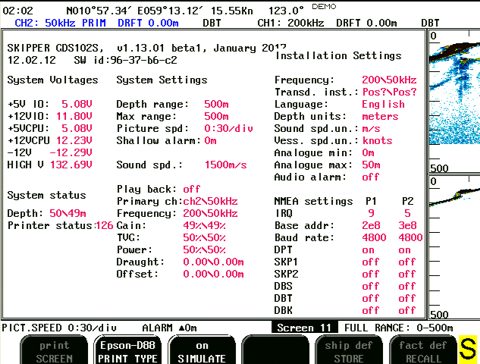Click the HIGH V 132.69V reading
Screen dimensions: 480x364
click(x=71, y=165)
